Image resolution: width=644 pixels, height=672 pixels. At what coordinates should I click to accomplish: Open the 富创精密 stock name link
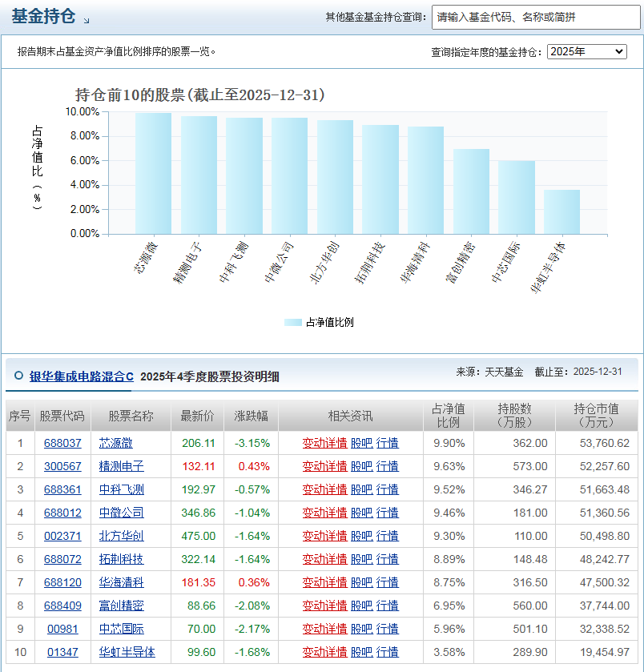[x=121, y=606]
